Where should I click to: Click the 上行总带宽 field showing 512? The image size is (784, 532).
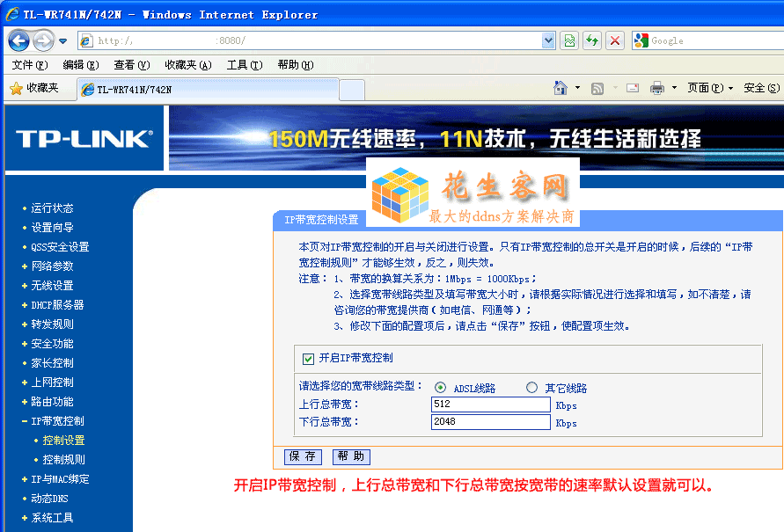point(490,404)
